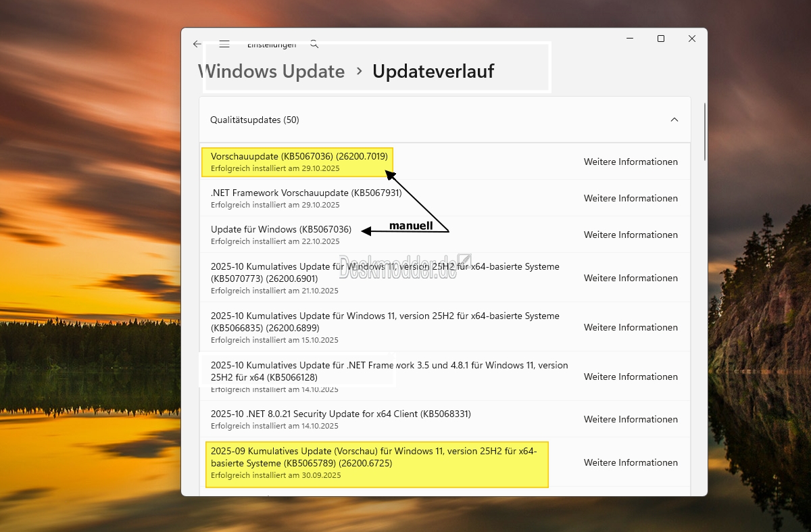This screenshot has height=532, width=811.
Task: Open Weitere Informationen for Vorschauupdate 26200.7019
Action: (631, 162)
